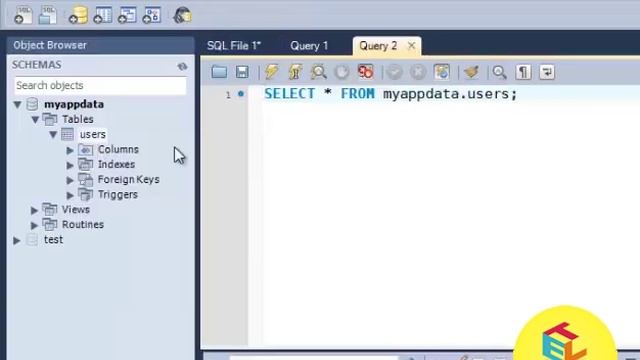Select the Foreign Keys tree item
640x360 pixels.
129,180
